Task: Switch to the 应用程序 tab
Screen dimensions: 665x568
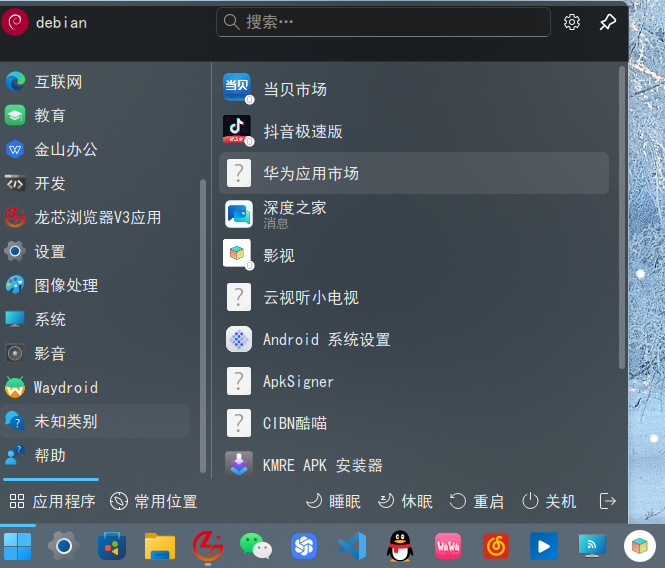Action: pyautogui.click(x=52, y=501)
